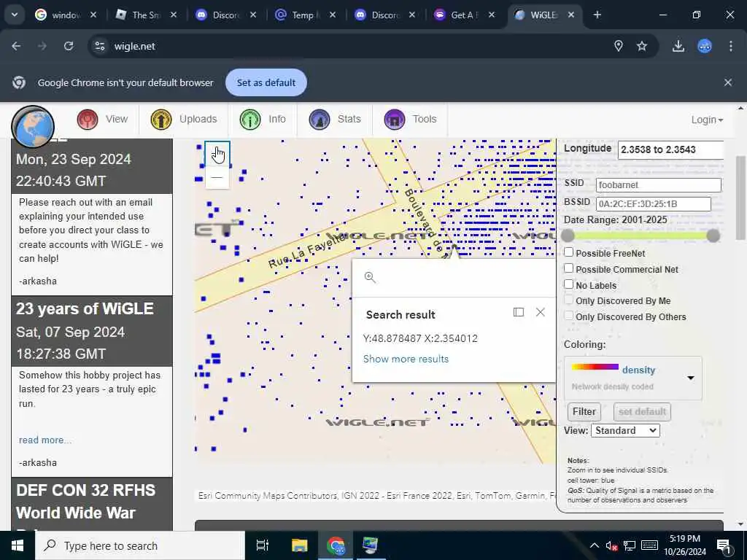Click the location permission icon
The width and height of the screenshot is (747, 560).
click(619, 46)
